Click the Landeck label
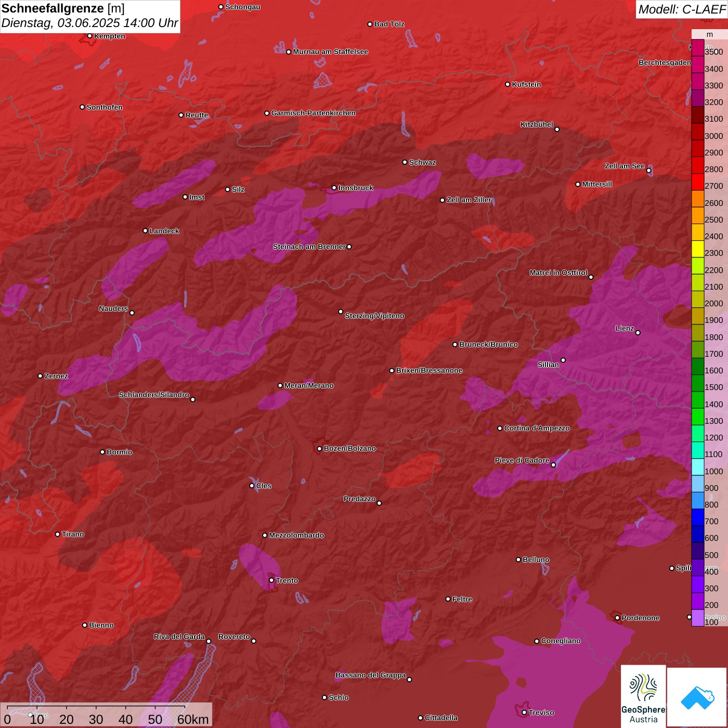Viewport: 728px width, 728px height. (x=164, y=231)
